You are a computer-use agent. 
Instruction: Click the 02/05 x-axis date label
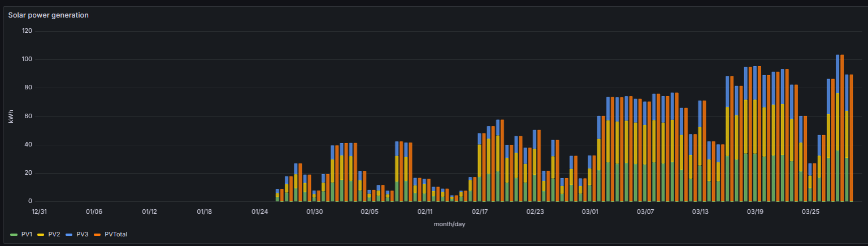point(370,212)
